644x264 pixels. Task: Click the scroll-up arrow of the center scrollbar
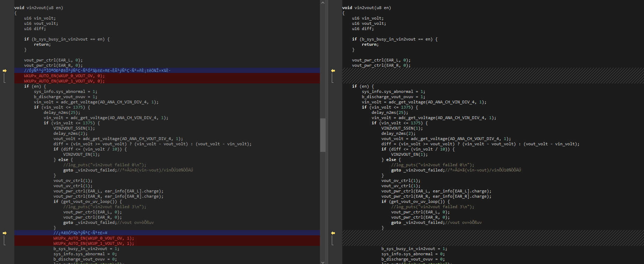[x=323, y=2]
